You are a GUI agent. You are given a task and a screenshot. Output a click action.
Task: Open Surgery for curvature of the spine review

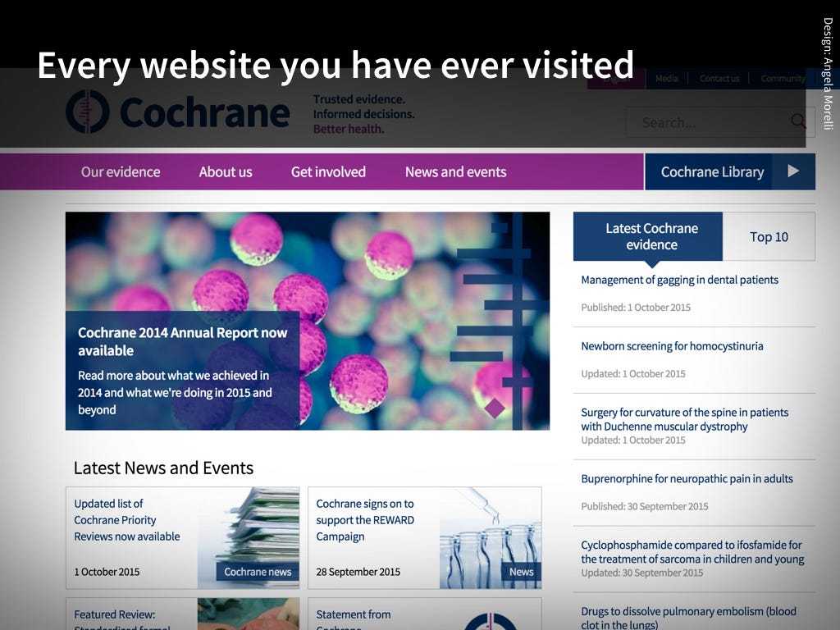(x=685, y=419)
